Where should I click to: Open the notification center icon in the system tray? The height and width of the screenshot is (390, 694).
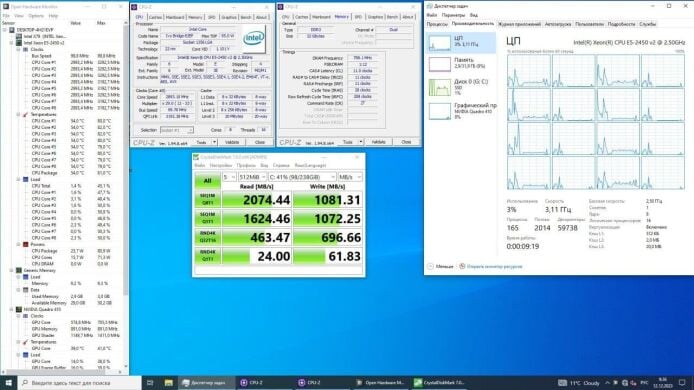682,382
